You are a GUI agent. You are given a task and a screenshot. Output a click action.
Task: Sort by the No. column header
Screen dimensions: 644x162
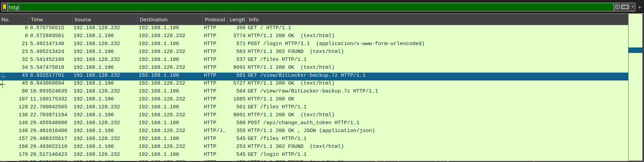click(x=14, y=20)
